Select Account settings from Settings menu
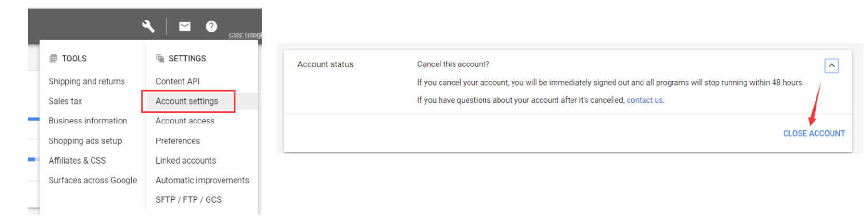 click(x=187, y=101)
